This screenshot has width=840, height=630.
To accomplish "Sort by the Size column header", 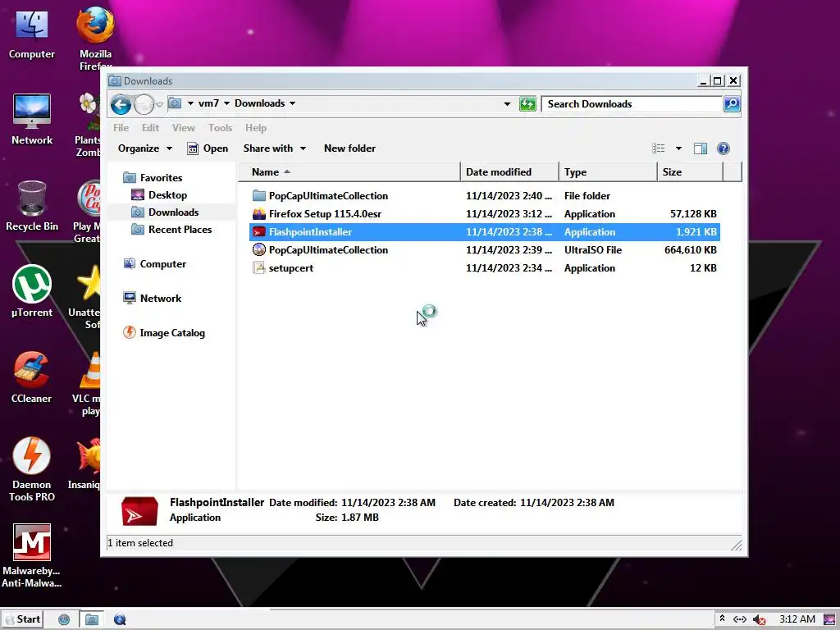I will tap(691, 172).
